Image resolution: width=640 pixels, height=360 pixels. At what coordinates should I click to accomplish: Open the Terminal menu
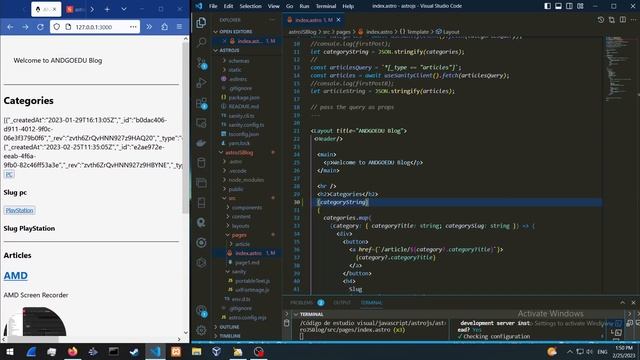click(x=326, y=6)
